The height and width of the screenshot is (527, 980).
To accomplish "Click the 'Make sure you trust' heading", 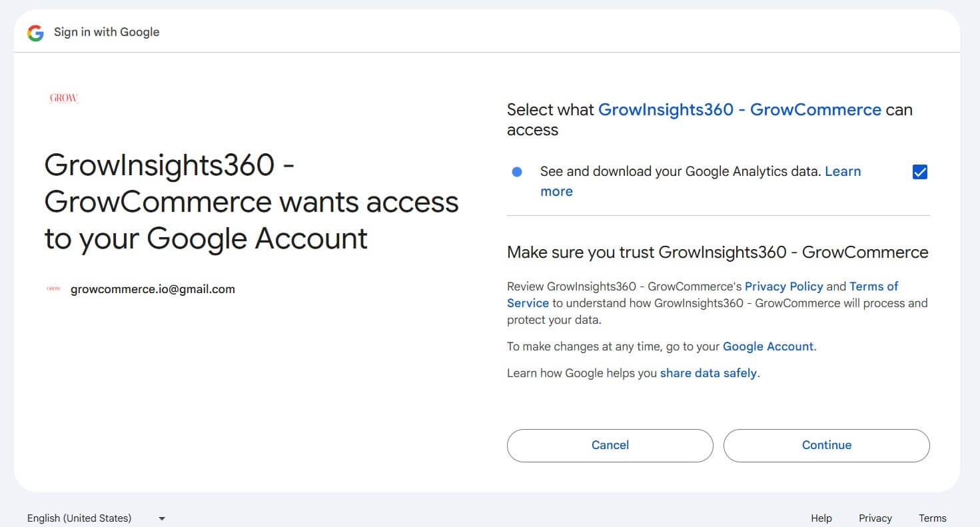I will [718, 253].
